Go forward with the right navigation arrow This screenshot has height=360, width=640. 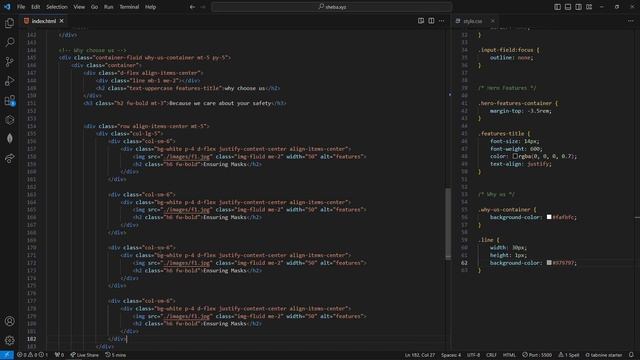click(203, 7)
